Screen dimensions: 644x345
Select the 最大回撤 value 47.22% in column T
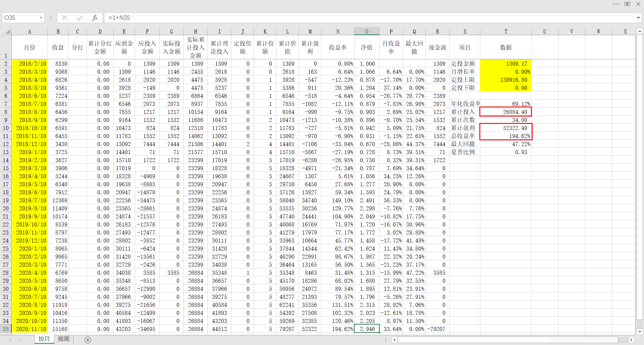[506, 144]
